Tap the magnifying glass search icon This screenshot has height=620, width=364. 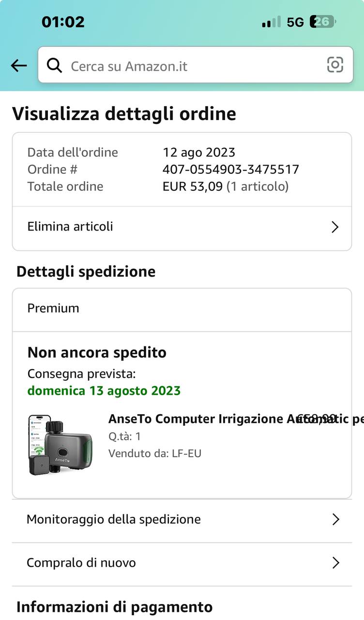click(54, 65)
